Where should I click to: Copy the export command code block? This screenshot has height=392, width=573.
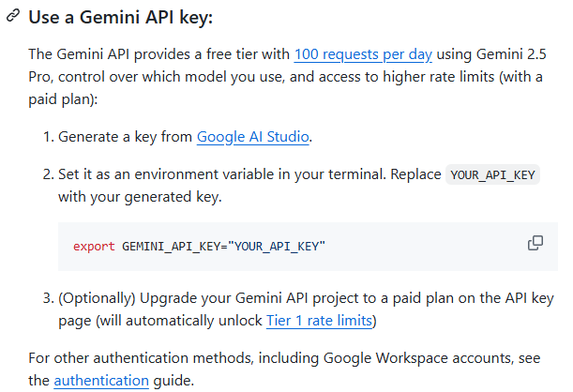pos(535,243)
